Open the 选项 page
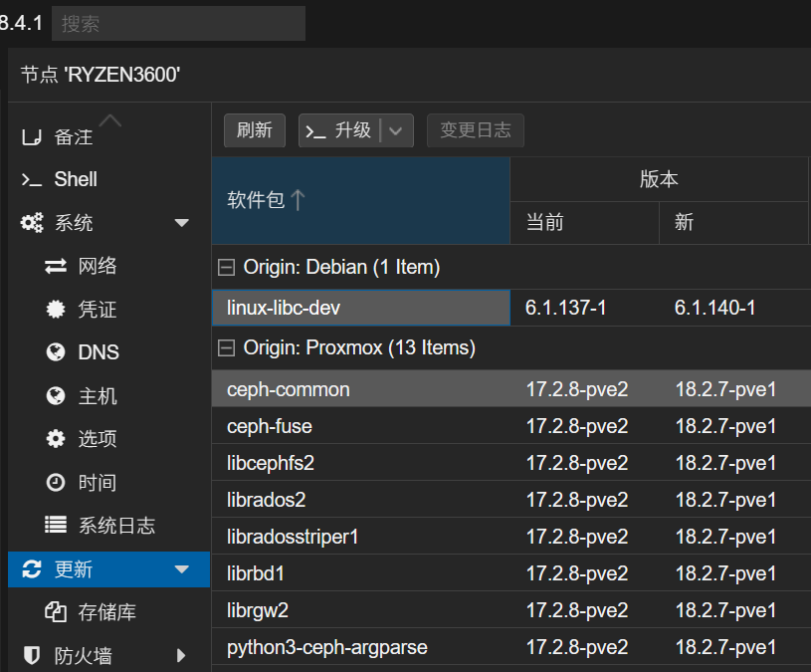Viewport: 811px width, 672px height. (x=109, y=439)
